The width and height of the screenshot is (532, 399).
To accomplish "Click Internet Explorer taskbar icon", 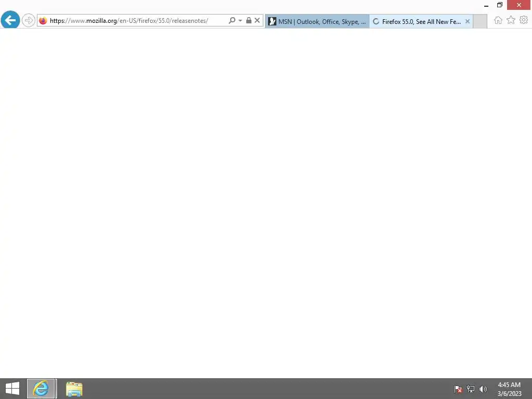I will 41,389.
